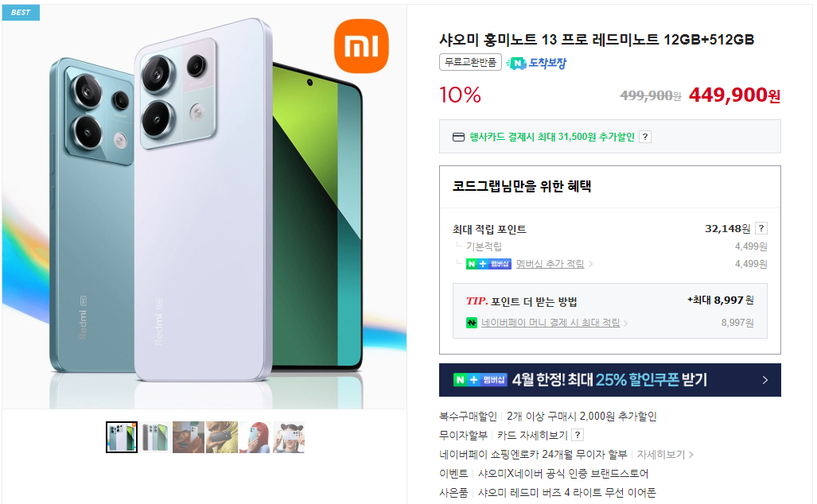817x504 pixels.
Task: Click the max points question mark icon
Action: pyautogui.click(x=761, y=229)
